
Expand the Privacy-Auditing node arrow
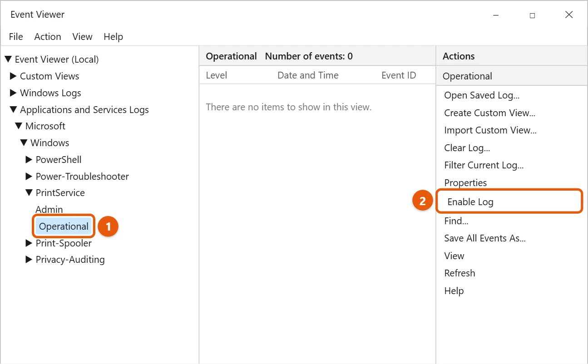coord(29,260)
